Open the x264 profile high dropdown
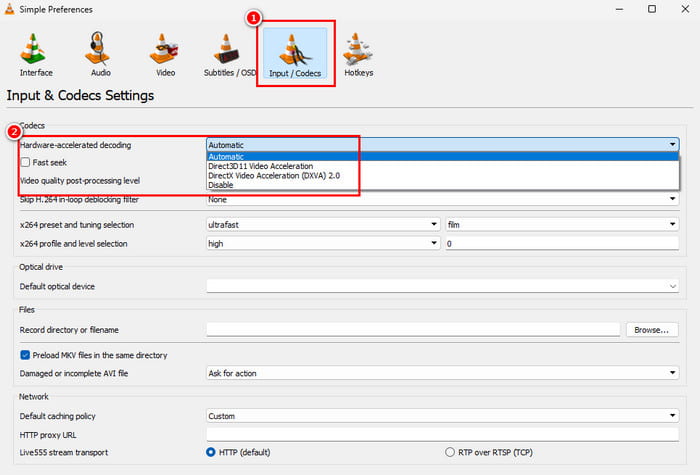This screenshot has height=475, width=700. pyautogui.click(x=323, y=243)
